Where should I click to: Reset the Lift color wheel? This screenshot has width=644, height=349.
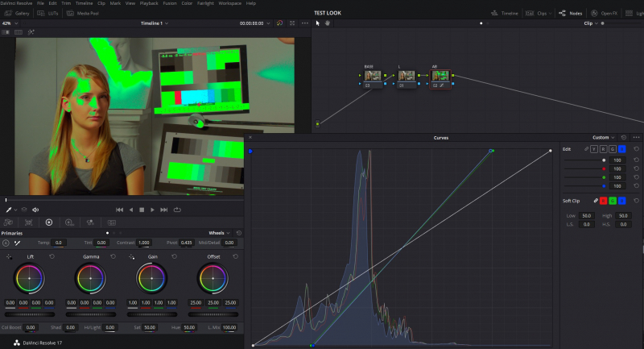point(52,256)
